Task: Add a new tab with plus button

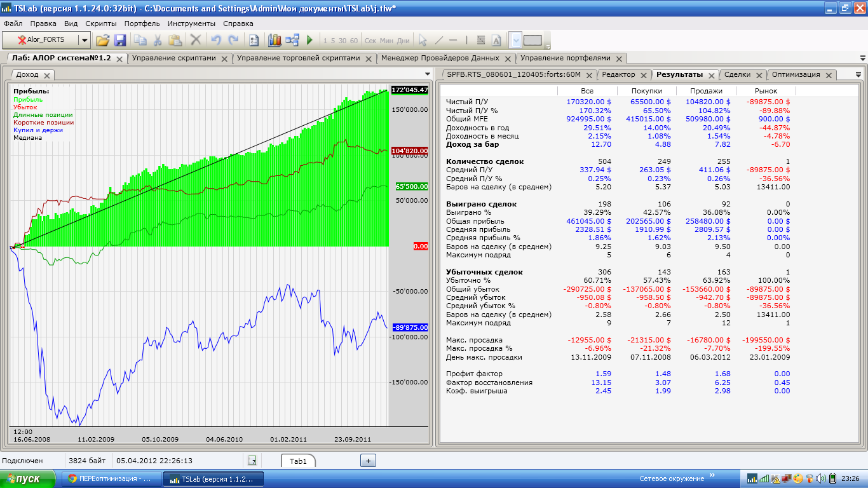Action: click(369, 461)
